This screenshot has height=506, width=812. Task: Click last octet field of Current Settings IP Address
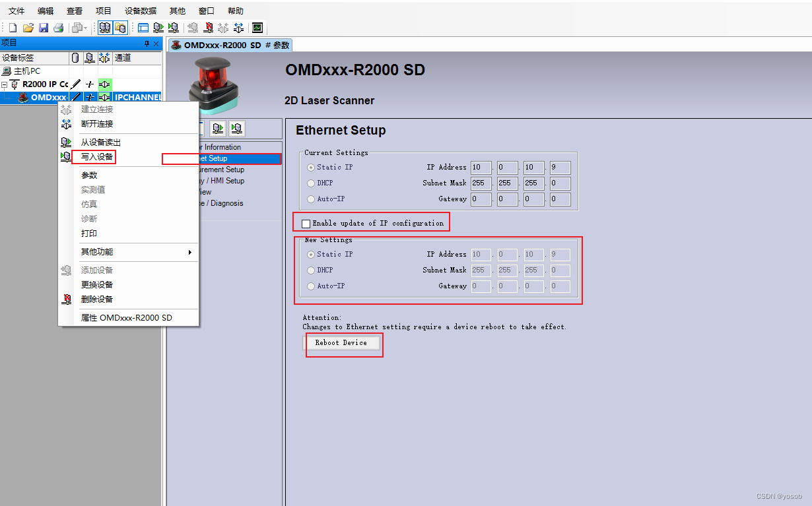[560, 168]
